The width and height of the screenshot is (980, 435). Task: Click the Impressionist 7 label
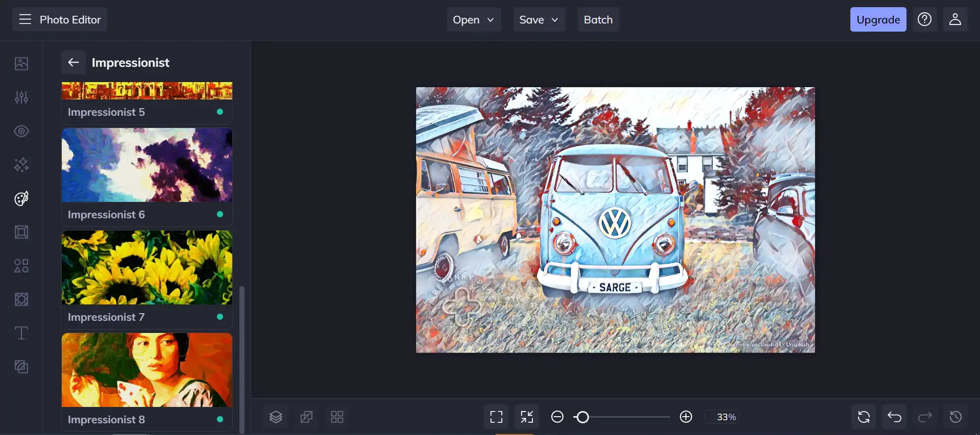pos(106,317)
